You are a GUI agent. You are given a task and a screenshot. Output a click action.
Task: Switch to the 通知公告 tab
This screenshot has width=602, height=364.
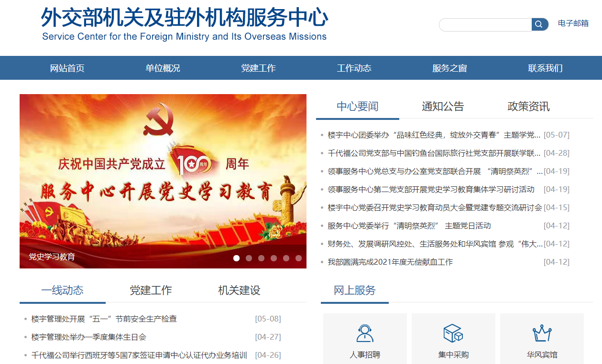click(x=443, y=106)
